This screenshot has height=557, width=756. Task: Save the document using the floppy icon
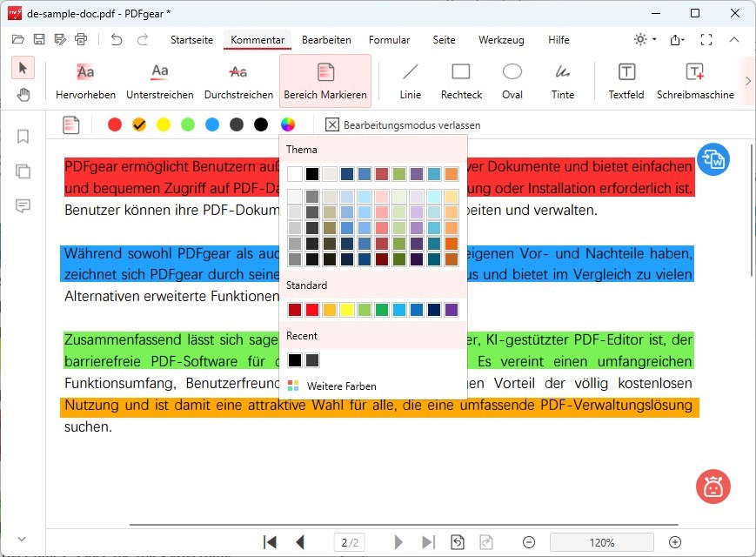click(39, 39)
